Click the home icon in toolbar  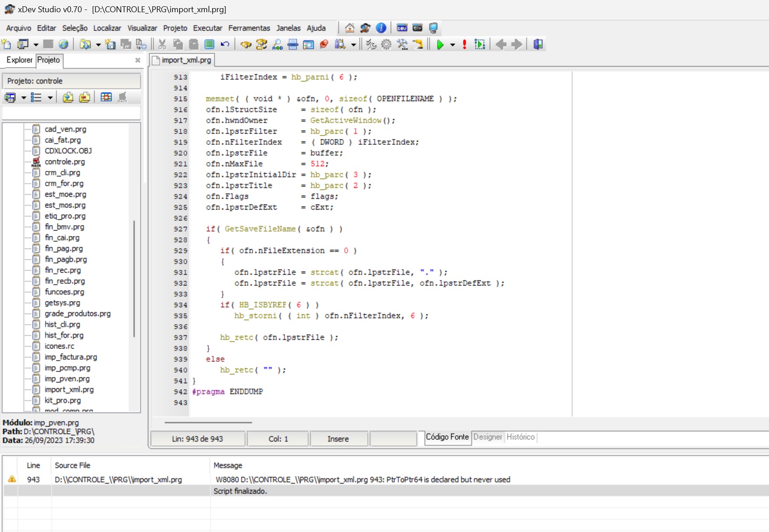point(349,28)
